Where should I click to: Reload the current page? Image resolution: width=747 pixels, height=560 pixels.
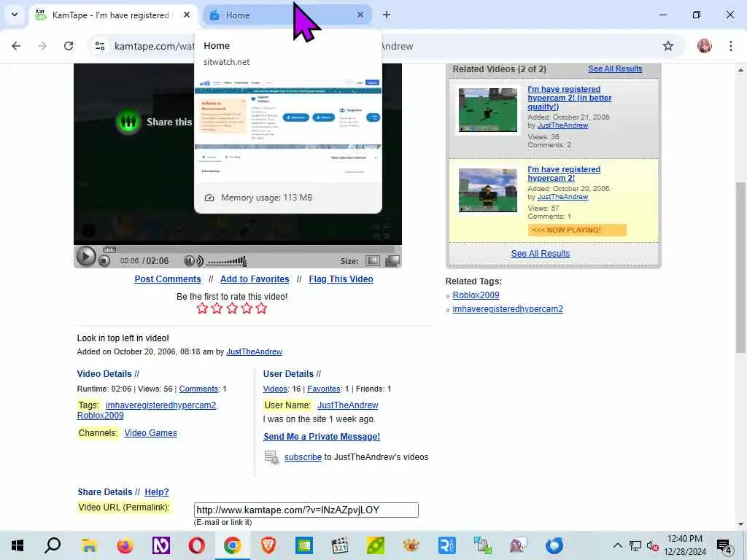[x=69, y=46]
